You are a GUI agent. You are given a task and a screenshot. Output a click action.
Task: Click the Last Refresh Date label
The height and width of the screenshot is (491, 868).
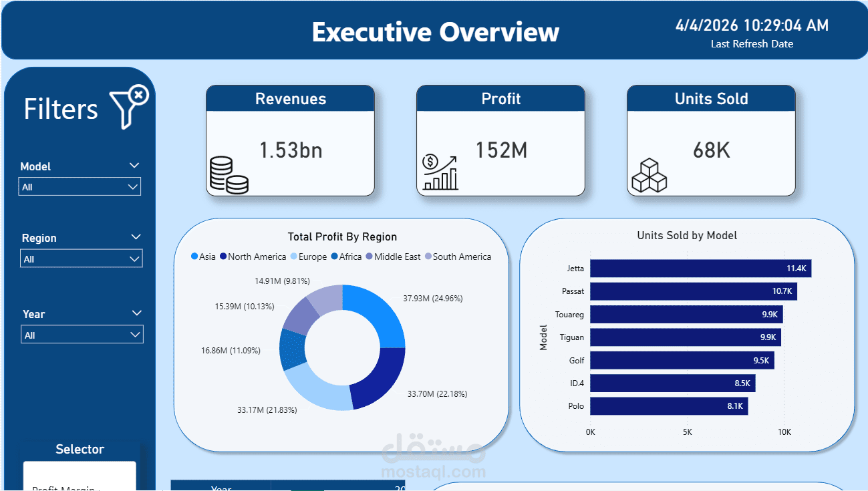point(752,44)
